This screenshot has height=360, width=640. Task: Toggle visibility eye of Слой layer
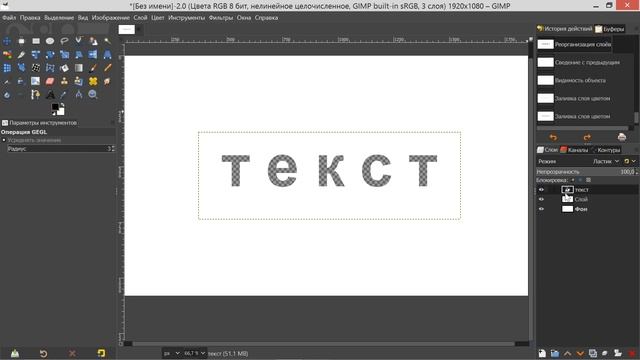coord(541,199)
